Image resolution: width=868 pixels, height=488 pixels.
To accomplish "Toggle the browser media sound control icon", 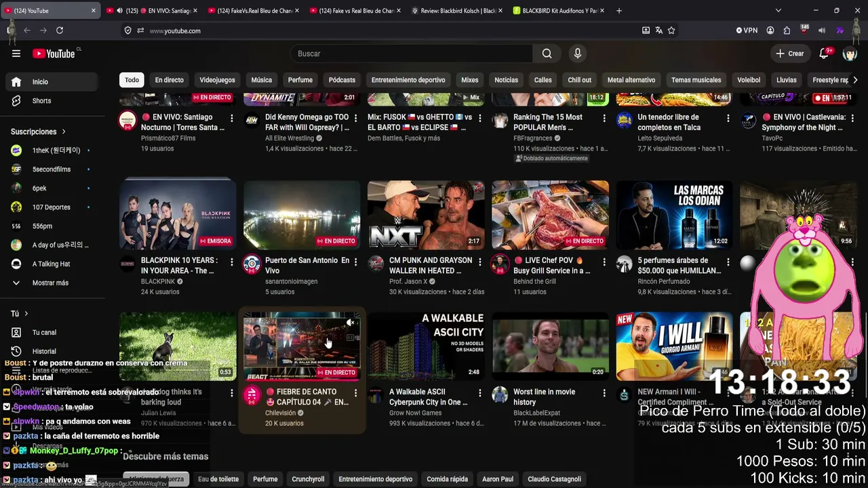I will tap(822, 30).
